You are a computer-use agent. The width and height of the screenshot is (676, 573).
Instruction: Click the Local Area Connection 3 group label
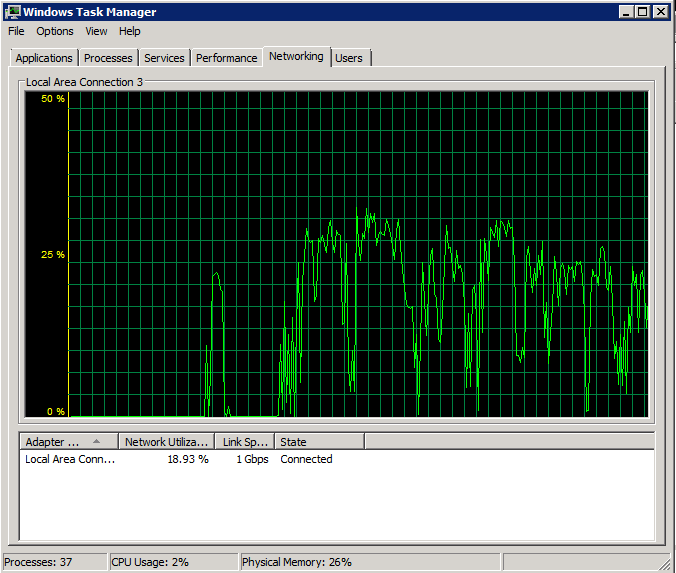point(84,82)
